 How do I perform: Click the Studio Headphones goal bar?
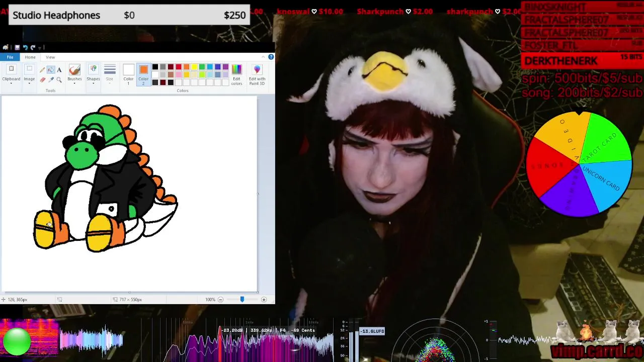point(130,15)
